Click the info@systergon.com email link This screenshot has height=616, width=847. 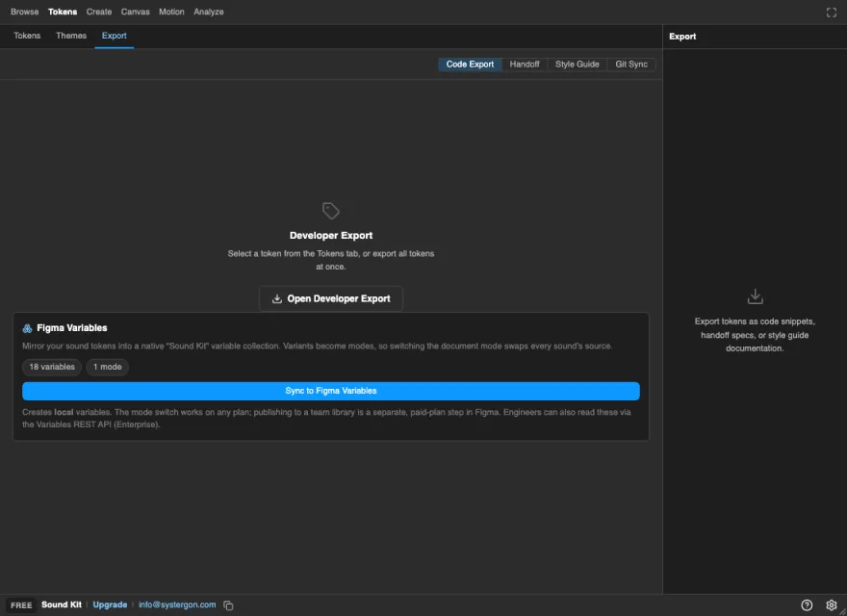point(177,605)
